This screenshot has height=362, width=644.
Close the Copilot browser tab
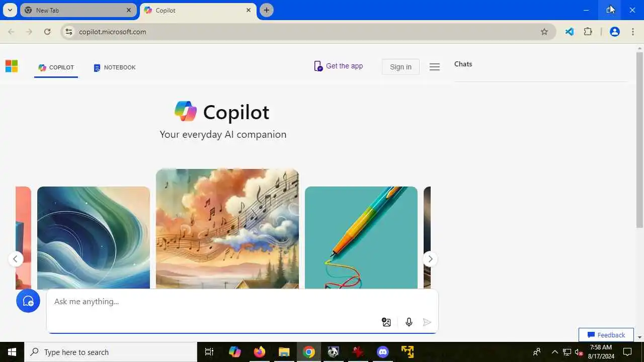249,10
